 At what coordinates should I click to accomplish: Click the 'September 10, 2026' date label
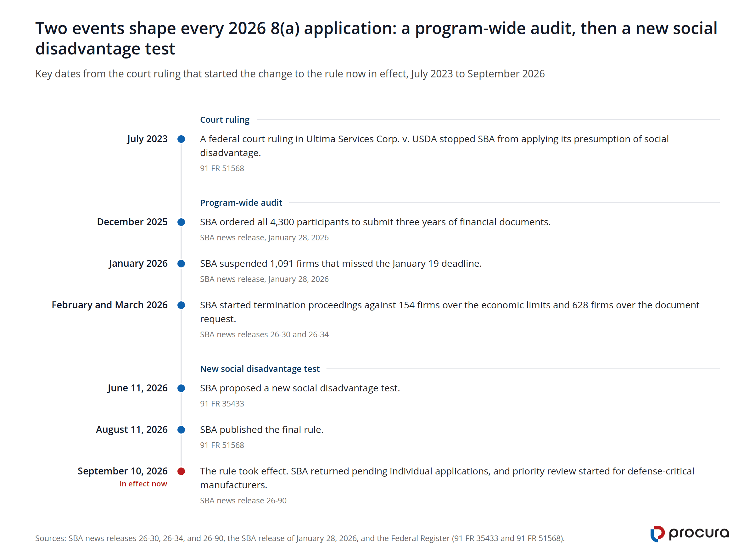point(122,471)
